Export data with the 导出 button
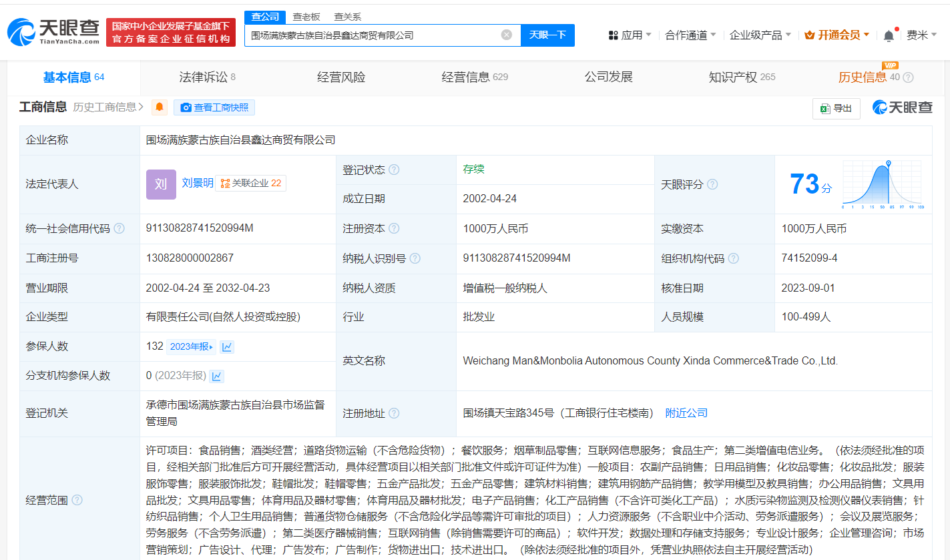 836,108
